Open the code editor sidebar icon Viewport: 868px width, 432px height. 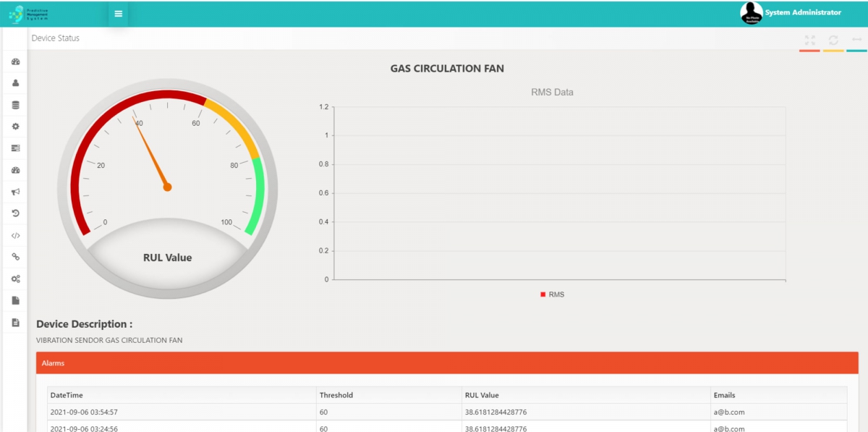[x=14, y=234]
